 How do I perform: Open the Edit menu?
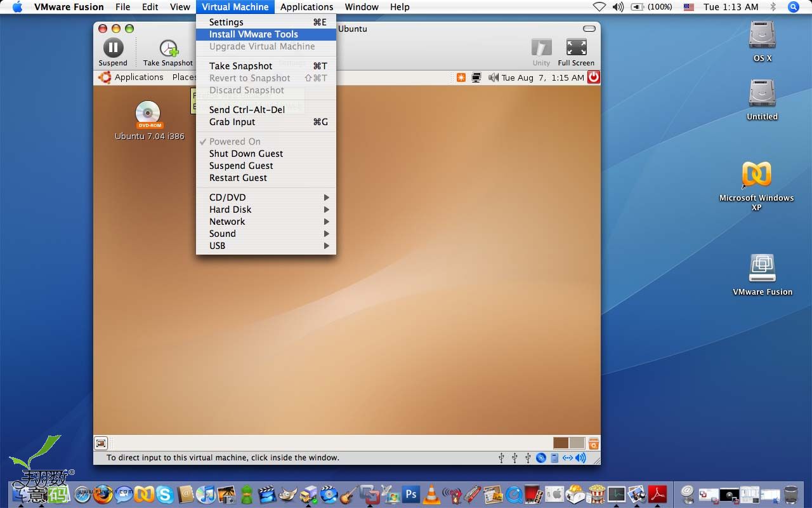[x=150, y=7]
